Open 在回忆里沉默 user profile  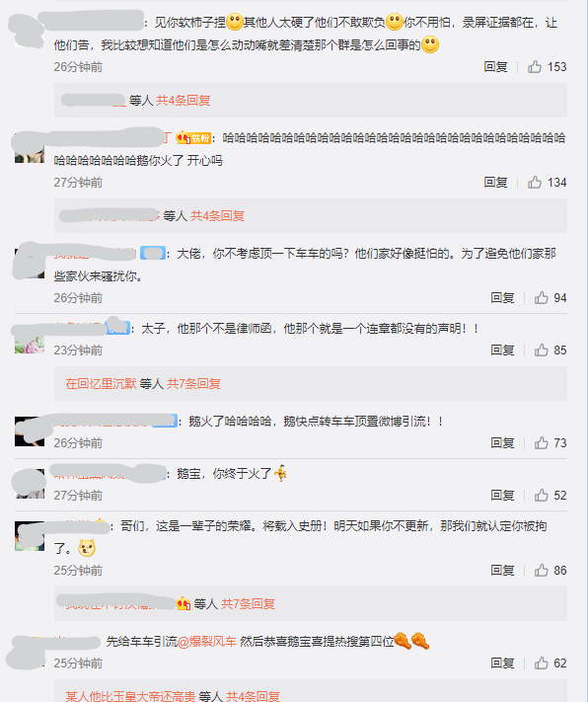101,384
